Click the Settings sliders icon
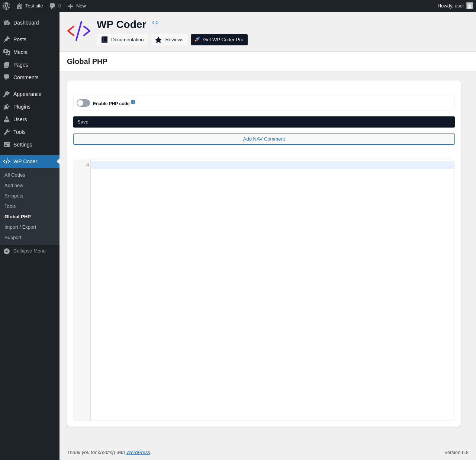476x460 pixels. [7, 145]
